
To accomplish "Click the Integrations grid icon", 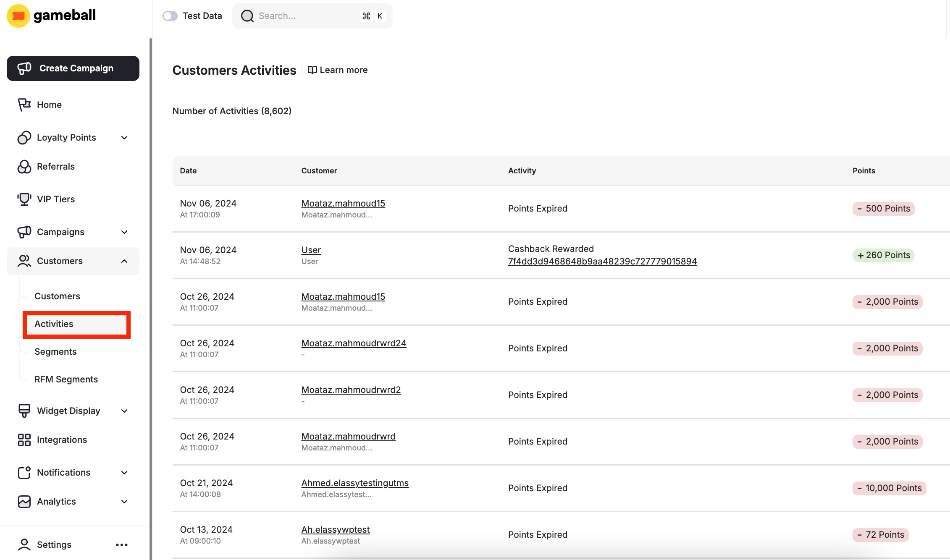I will pyautogui.click(x=24, y=440).
